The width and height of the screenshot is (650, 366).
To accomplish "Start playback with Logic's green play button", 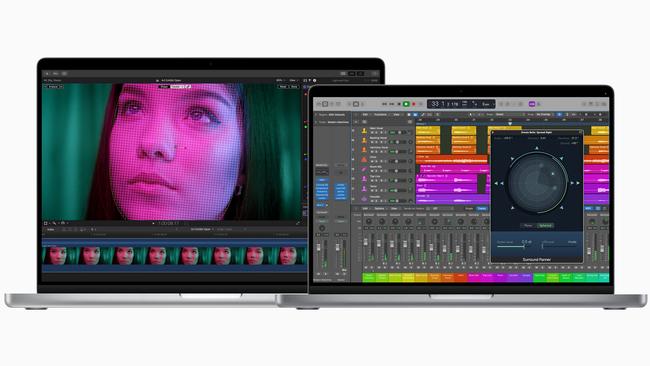I will click(406, 104).
